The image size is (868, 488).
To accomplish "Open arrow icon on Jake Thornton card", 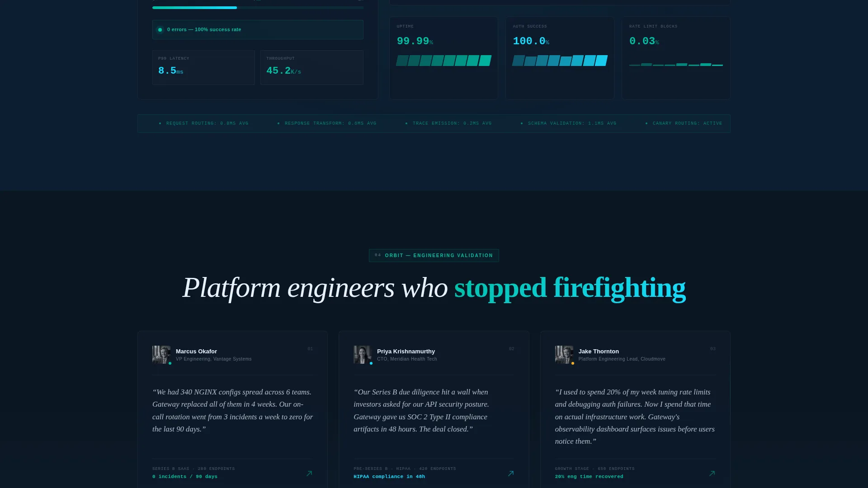I will coord(712,474).
